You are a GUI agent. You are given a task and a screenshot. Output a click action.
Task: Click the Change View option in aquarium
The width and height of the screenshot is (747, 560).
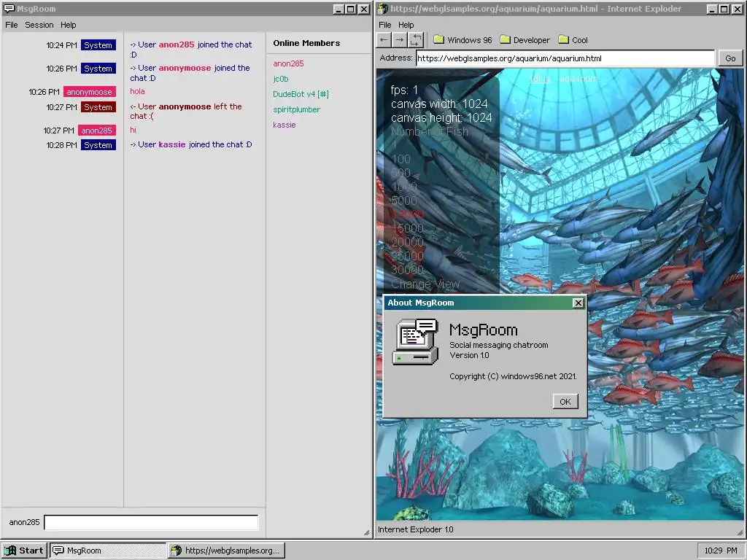[425, 284]
